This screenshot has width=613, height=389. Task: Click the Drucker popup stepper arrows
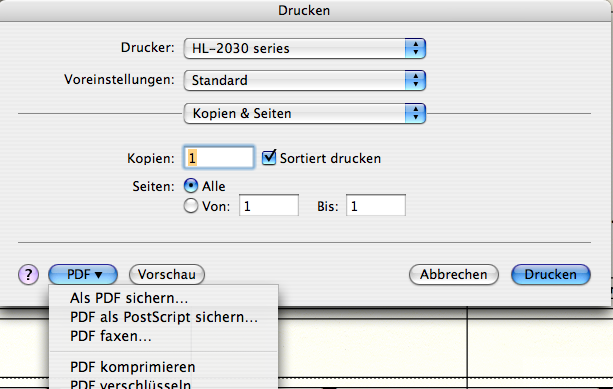click(415, 48)
